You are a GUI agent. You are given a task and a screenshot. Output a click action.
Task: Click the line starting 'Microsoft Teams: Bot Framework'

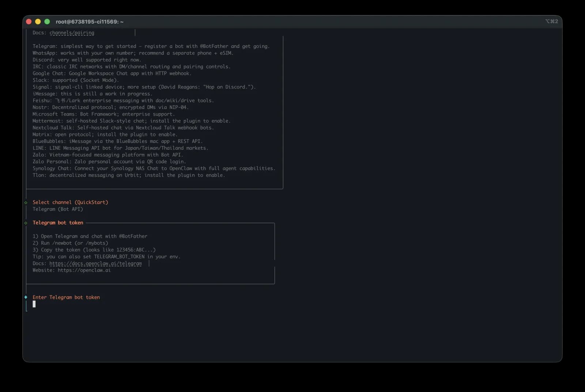pos(104,114)
